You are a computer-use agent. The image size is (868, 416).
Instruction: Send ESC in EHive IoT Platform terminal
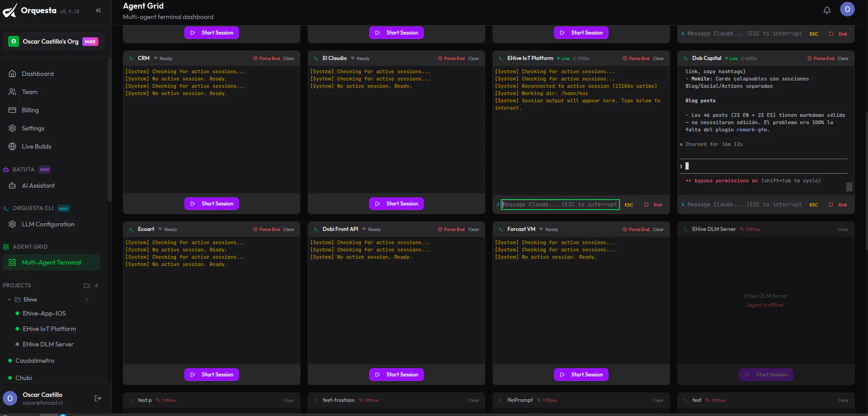pos(629,205)
